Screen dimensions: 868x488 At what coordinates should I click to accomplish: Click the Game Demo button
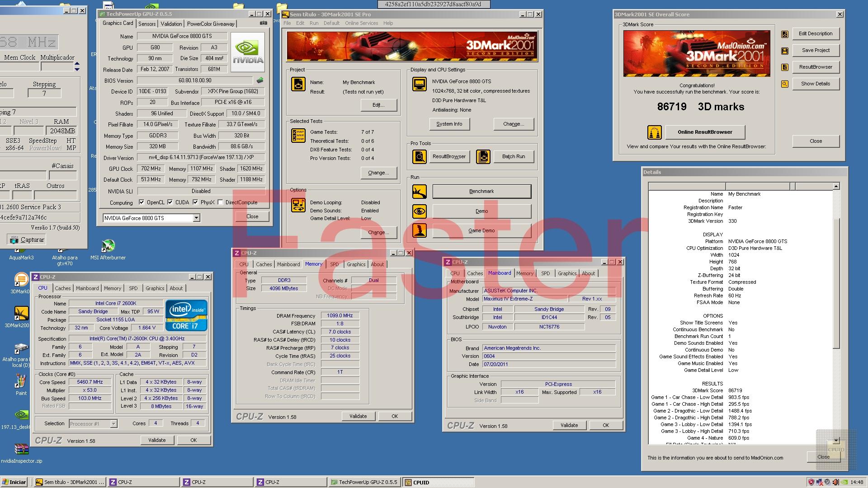482,230
